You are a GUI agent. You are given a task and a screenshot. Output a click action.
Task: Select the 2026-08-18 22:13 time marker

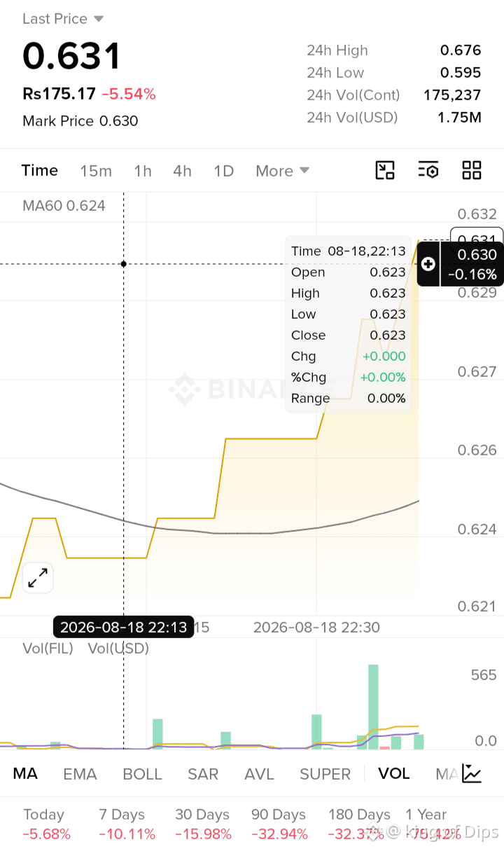[x=124, y=626]
